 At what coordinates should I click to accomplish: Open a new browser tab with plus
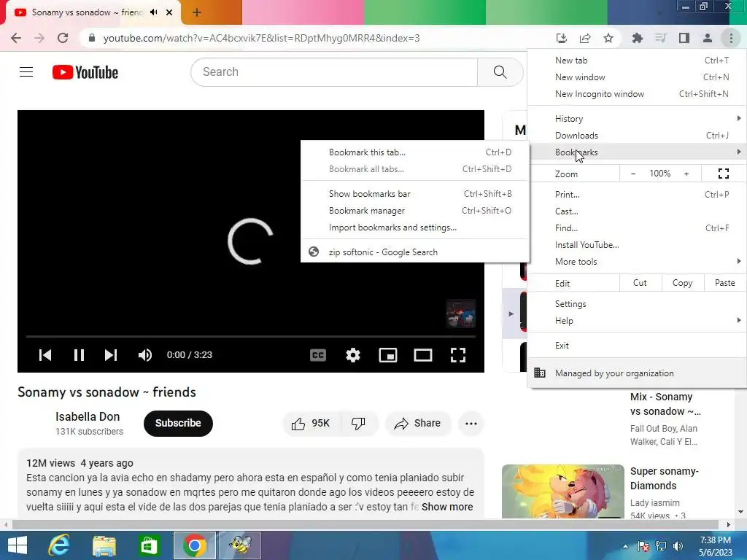pyautogui.click(x=197, y=12)
